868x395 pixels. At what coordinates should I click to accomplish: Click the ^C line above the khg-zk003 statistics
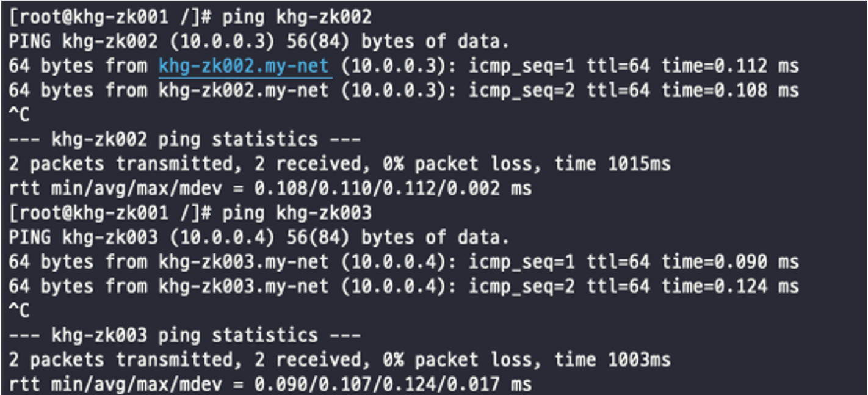pyautogui.click(x=19, y=311)
